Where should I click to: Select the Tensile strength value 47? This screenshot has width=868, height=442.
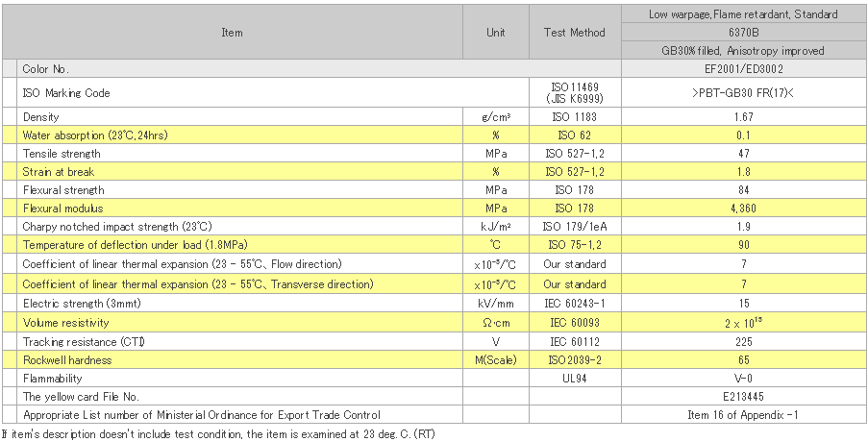[743, 154]
